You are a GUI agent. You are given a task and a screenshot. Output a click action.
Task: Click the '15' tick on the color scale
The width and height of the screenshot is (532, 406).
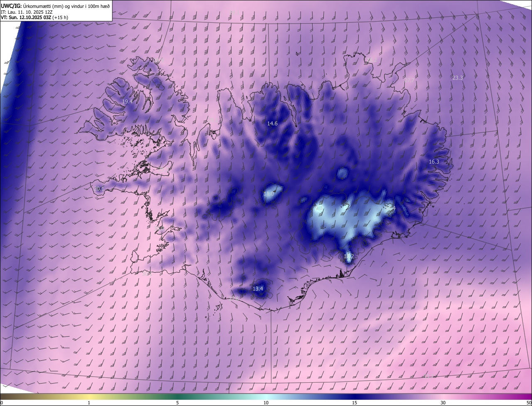click(355, 403)
